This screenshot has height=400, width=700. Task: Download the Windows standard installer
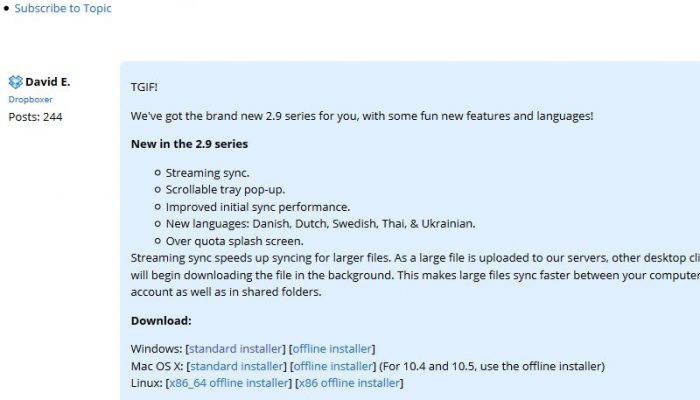coord(236,349)
